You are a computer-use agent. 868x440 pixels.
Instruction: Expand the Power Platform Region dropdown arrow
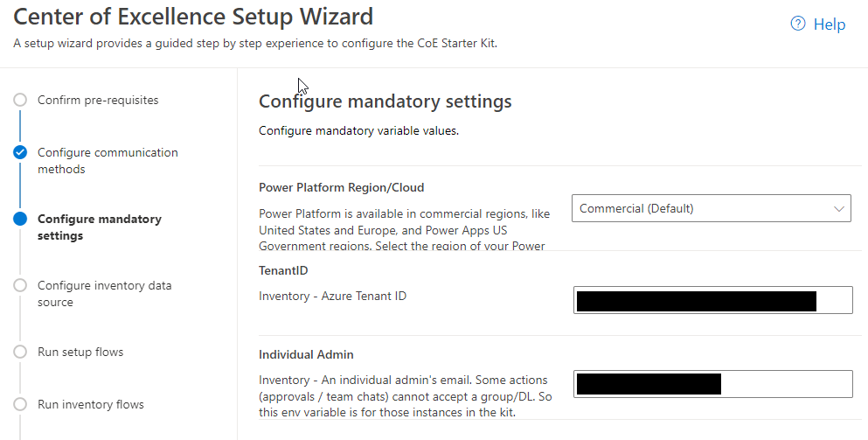coord(839,209)
